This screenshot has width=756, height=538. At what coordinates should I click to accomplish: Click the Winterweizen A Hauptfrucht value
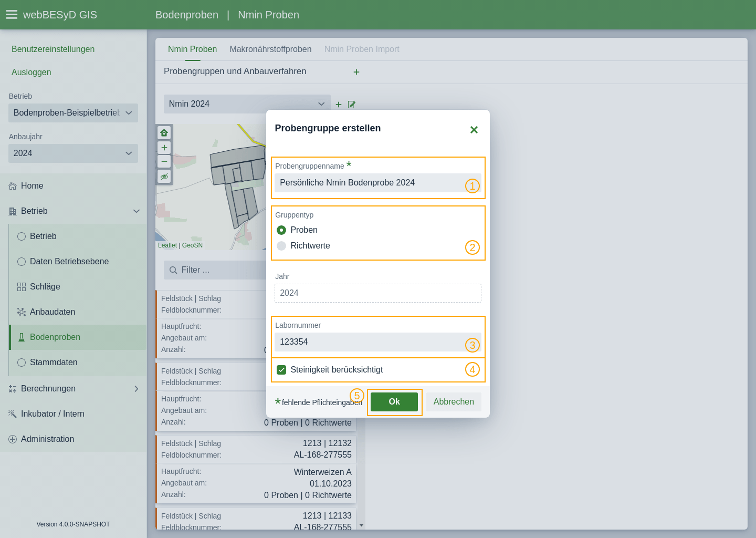(323, 472)
